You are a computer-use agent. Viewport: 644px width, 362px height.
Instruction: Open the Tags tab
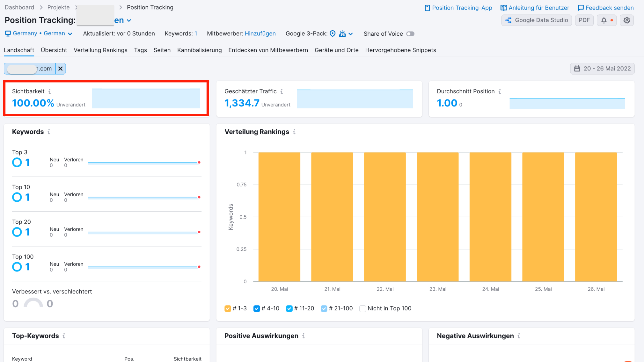140,50
